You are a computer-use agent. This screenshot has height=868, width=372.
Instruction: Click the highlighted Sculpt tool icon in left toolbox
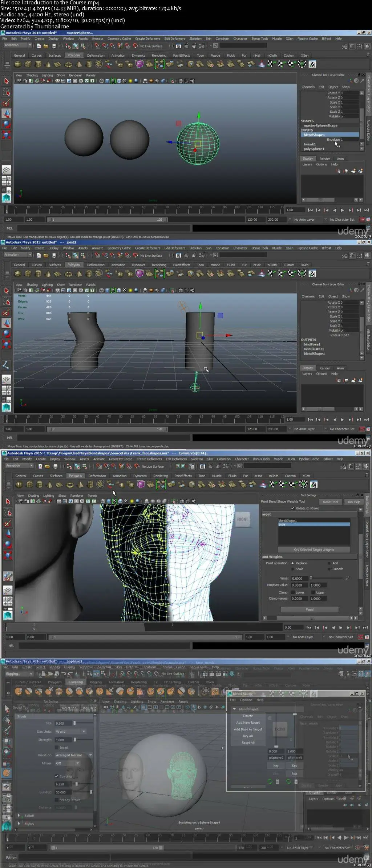(7, 773)
